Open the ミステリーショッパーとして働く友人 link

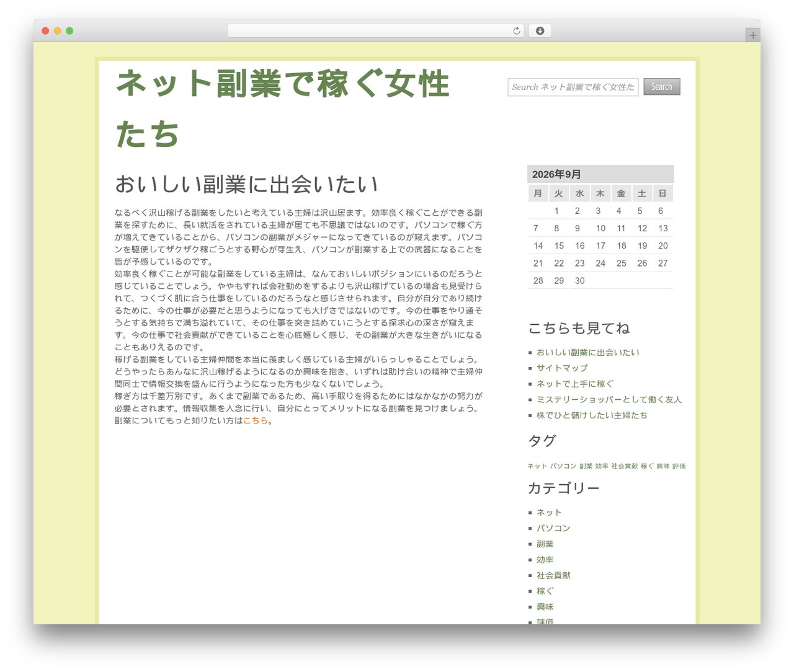(x=609, y=399)
